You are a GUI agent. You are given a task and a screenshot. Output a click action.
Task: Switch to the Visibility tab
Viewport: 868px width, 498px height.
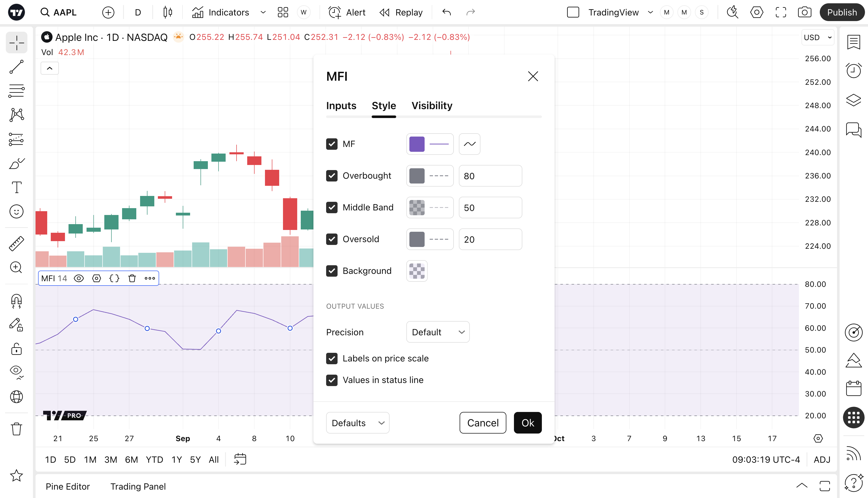pyautogui.click(x=432, y=106)
